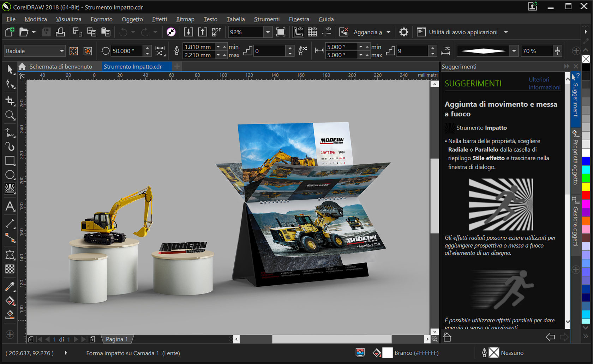Viewport: 593px width, 364px height.
Task: Expand status bar coordinates arrow
Action: [66, 353]
